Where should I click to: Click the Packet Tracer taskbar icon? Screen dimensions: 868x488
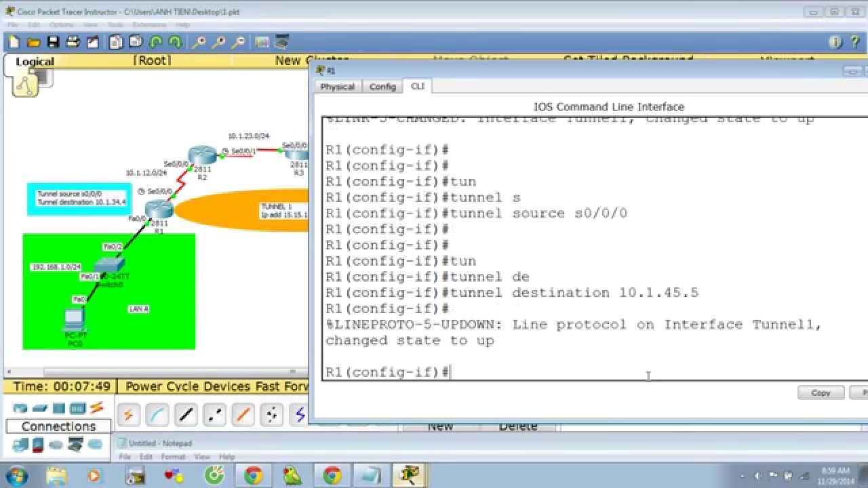pyautogui.click(x=410, y=475)
